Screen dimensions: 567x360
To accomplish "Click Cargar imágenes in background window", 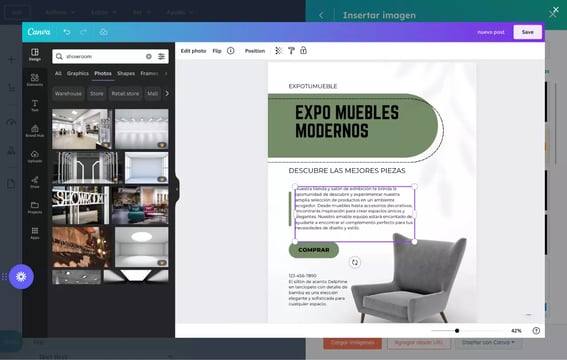I will (x=352, y=343).
